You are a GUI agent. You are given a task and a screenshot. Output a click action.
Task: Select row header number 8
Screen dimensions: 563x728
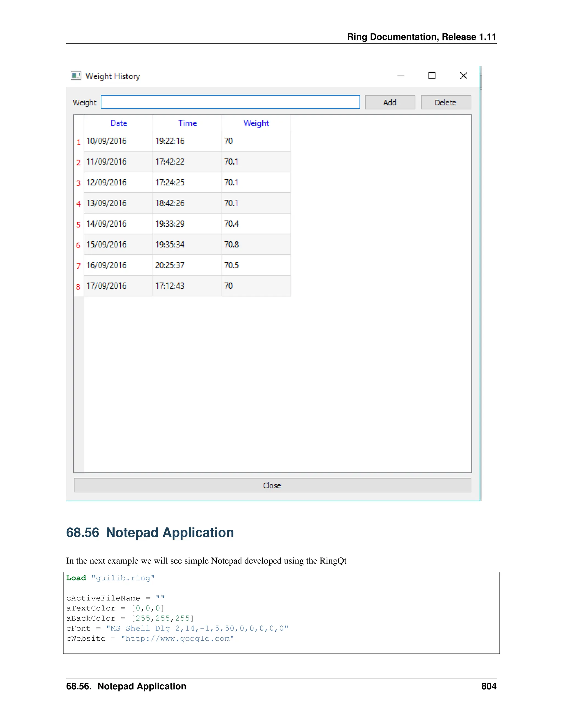pyautogui.click(x=78, y=287)
